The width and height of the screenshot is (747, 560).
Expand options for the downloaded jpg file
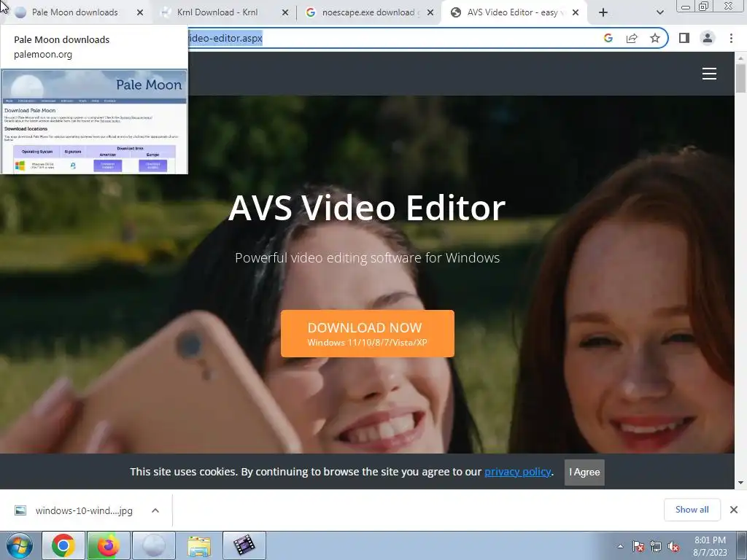tap(155, 510)
